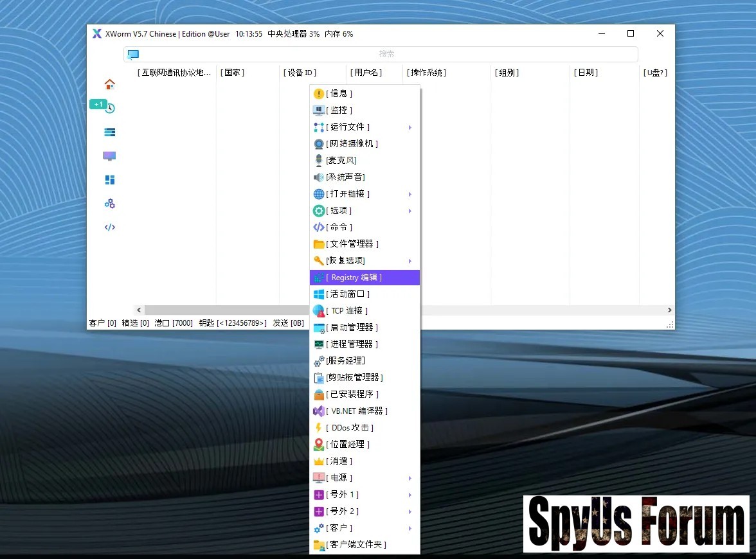Click the 搜索 search input field
Screen dimensions: 756x559
pos(386,55)
